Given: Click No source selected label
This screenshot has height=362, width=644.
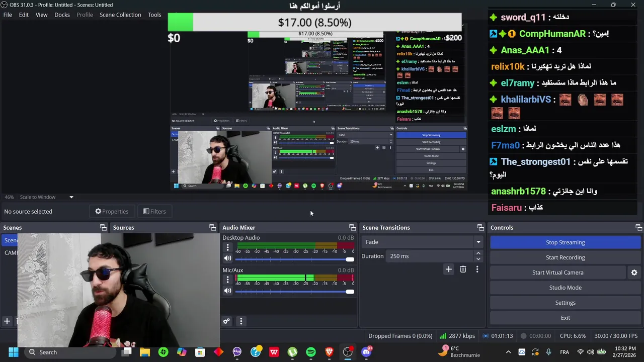Looking at the screenshot, I should click(x=28, y=212).
